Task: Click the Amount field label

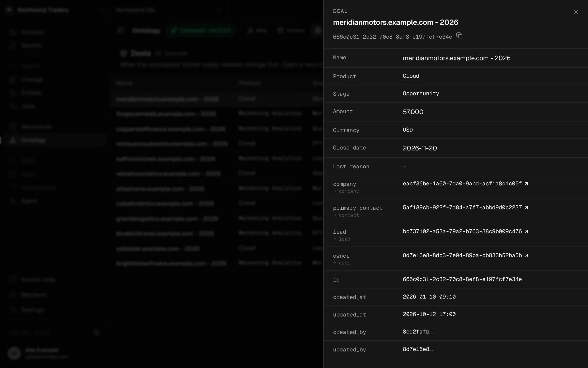Action: (x=343, y=112)
